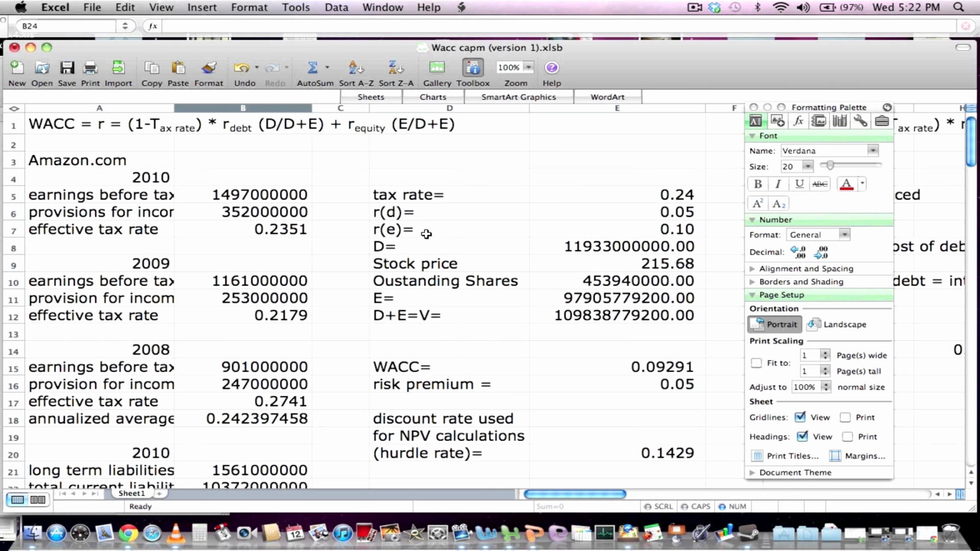Select the Sheet1 tab at the bottom
The width and height of the screenshot is (980, 551).
point(131,493)
